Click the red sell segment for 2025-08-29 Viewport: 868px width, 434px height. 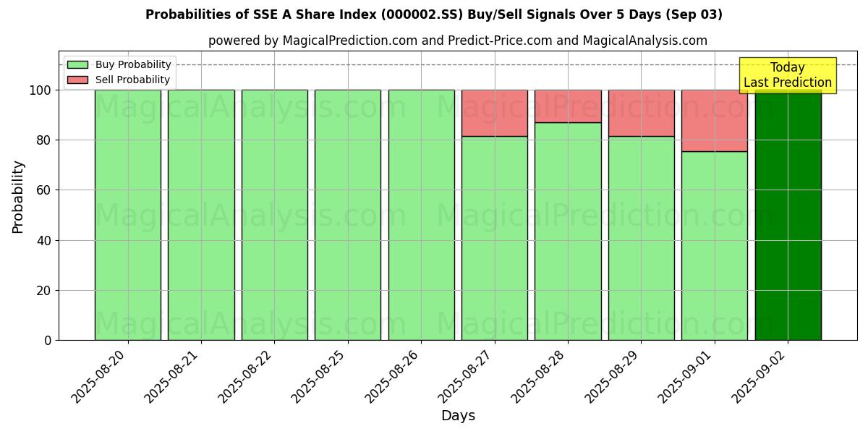coord(642,113)
